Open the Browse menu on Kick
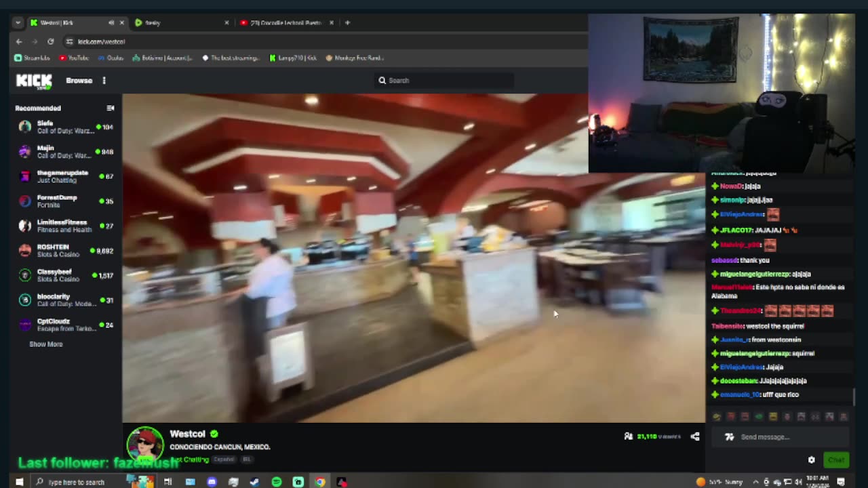This screenshot has width=868, height=488. coord(79,81)
